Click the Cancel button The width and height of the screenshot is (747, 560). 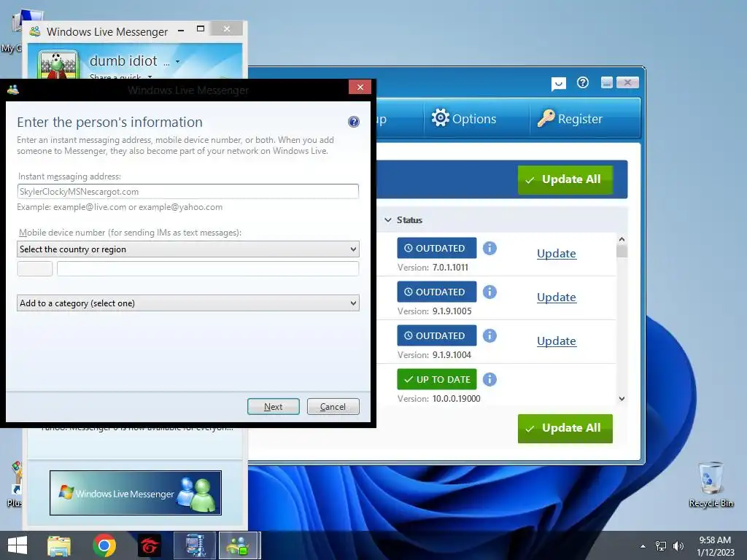(x=333, y=407)
